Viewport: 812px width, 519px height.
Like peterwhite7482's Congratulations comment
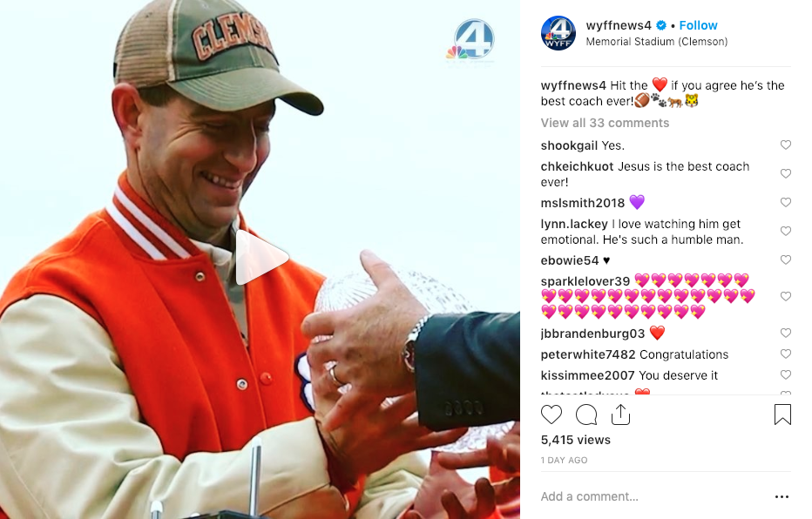click(786, 354)
